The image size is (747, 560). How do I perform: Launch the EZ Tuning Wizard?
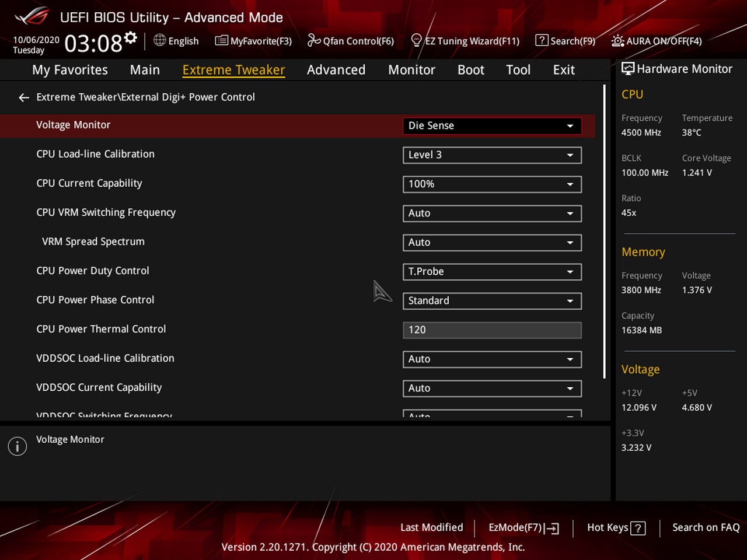pos(465,41)
